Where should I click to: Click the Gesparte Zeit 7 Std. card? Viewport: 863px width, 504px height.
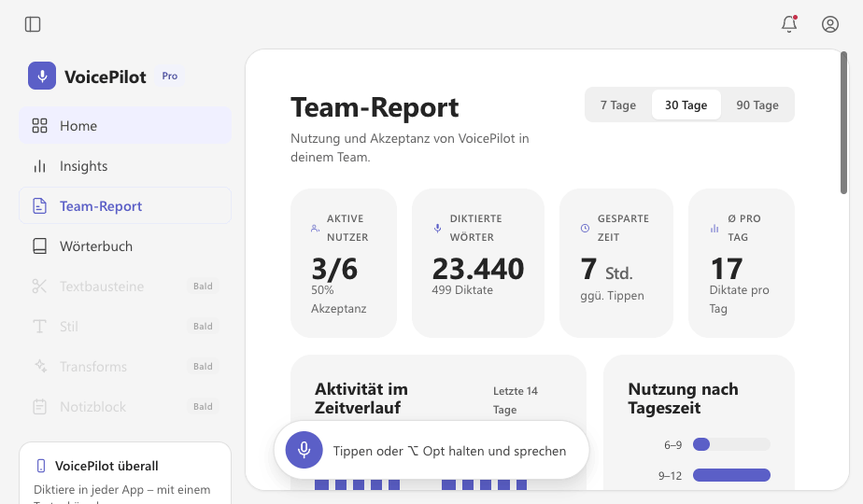616,263
